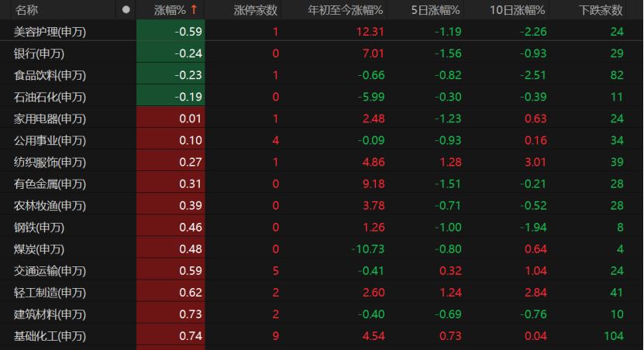Image resolution: width=644 pixels, height=350 pixels.
Task: Open 食品饮料(申万) sector name
Action: point(50,75)
